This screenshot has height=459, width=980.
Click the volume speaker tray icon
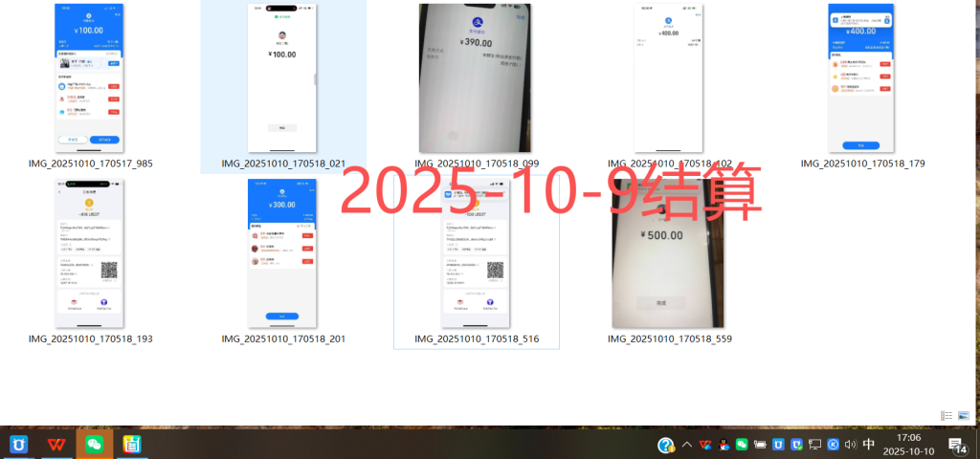tap(851, 445)
